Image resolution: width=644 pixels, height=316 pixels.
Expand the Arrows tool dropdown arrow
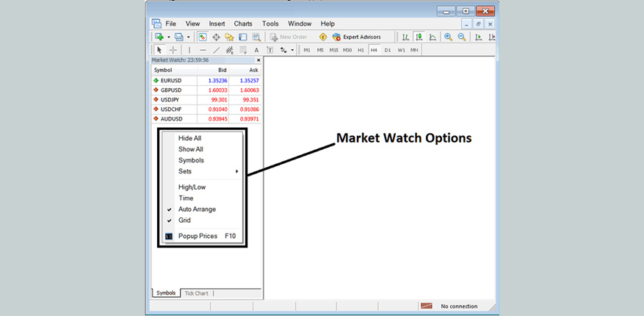tap(292, 50)
